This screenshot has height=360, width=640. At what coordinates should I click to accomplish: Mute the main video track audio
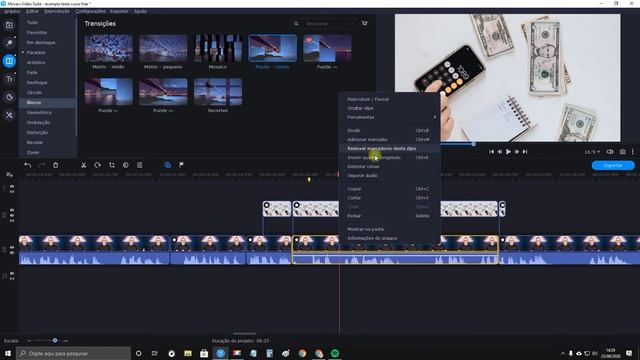(x=12, y=253)
